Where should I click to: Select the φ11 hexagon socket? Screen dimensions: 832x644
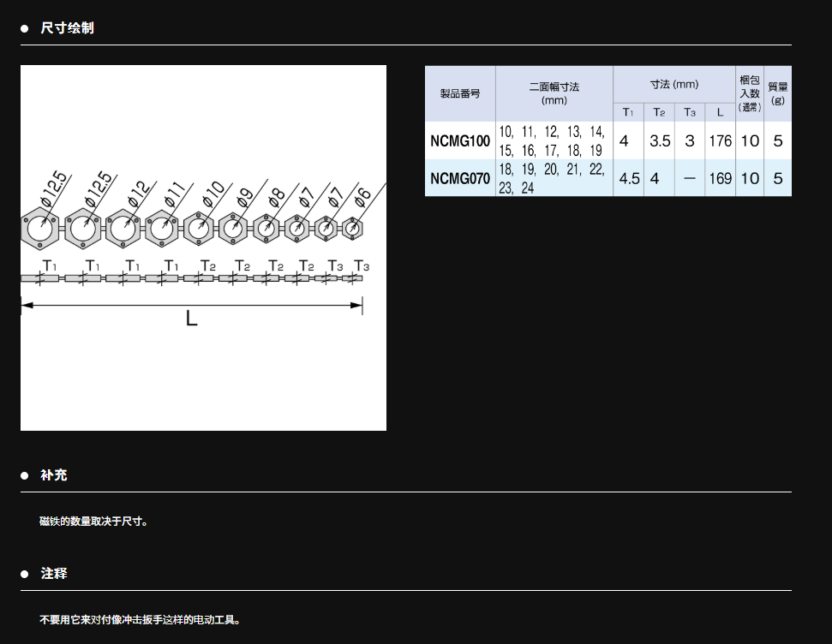point(161,229)
